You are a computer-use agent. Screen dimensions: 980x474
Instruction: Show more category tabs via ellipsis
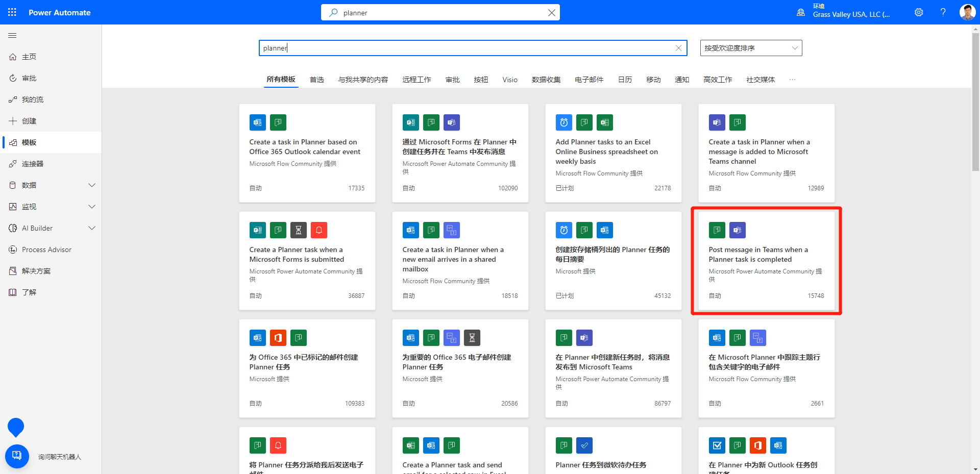(x=792, y=80)
